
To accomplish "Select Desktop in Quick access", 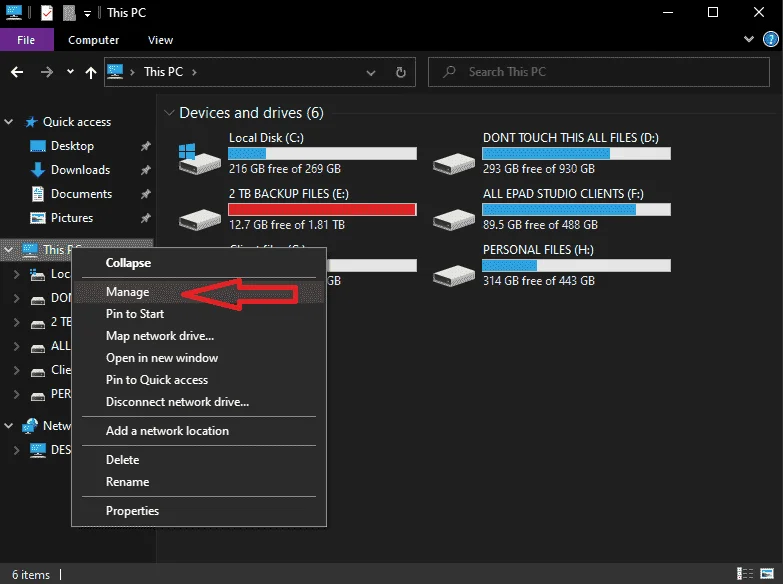I will (72, 146).
